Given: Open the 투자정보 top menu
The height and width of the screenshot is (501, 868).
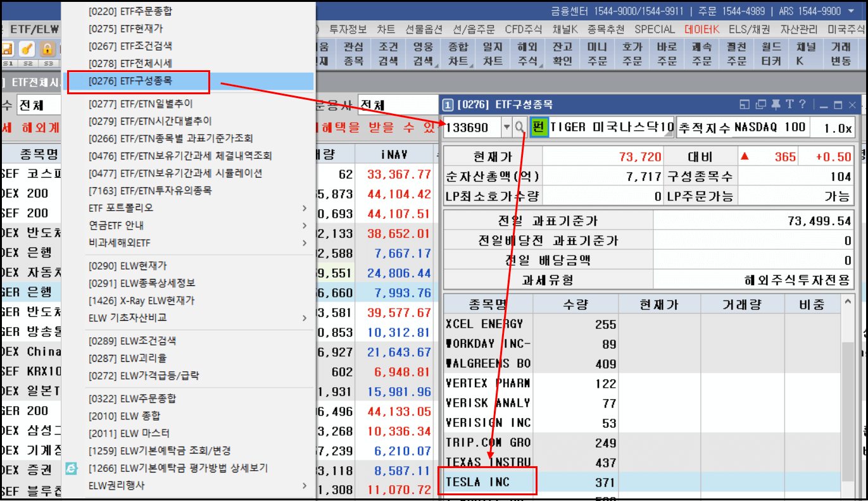Looking at the screenshot, I should coord(348,29).
